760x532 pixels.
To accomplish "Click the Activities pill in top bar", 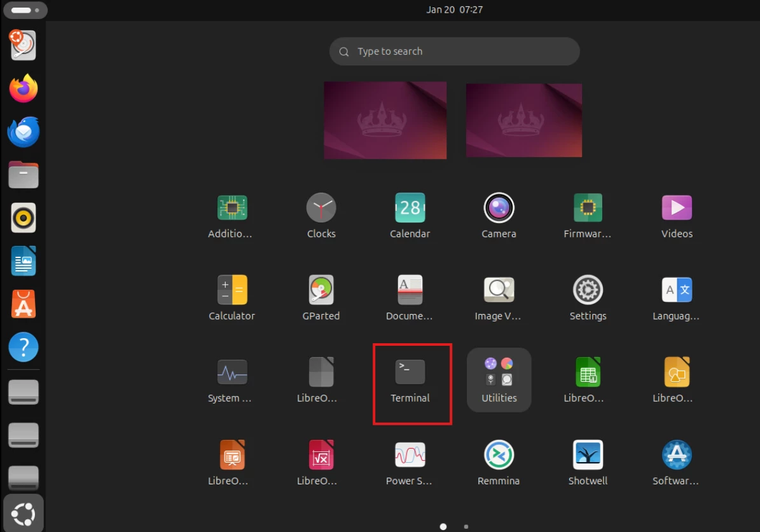I will (x=25, y=10).
